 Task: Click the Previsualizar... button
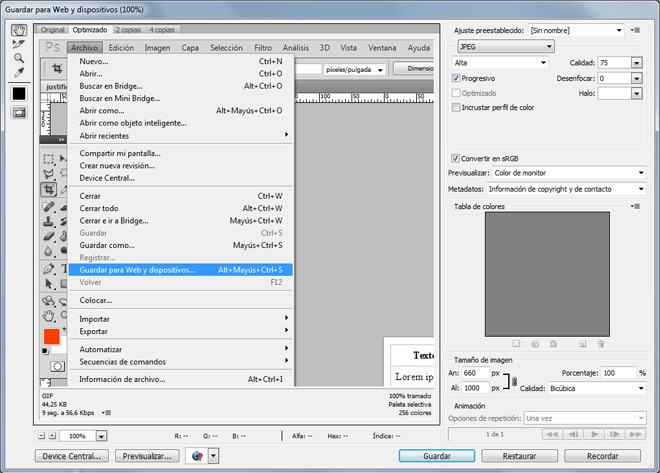[147, 456]
